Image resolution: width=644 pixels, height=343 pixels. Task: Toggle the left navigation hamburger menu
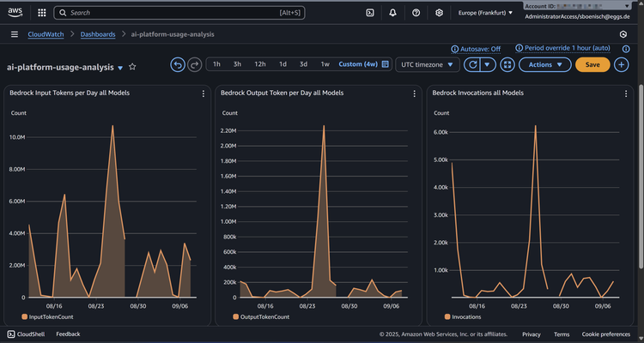pos(15,34)
